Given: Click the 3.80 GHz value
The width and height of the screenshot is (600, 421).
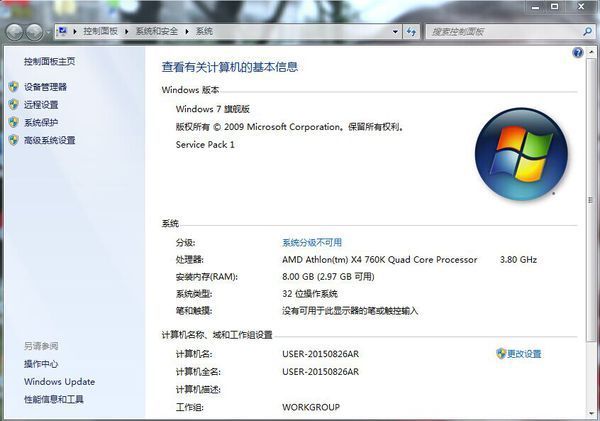Looking at the screenshot, I should pyautogui.click(x=518, y=259).
